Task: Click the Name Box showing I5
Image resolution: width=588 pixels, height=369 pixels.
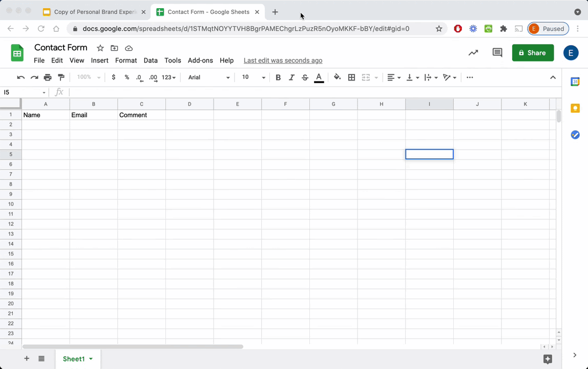Action: click(25, 92)
